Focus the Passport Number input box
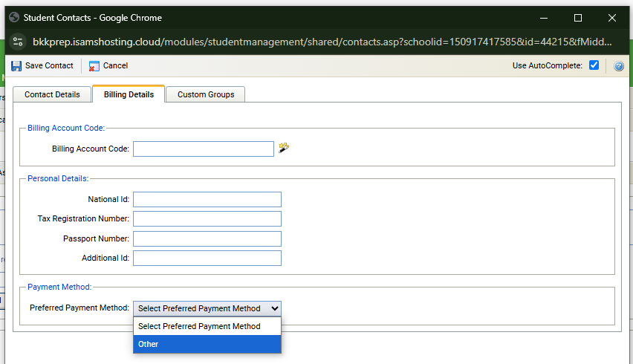Image resolution: width=633 pixels, height=364 pixels. pyautogui.click(x=207, y=238)
